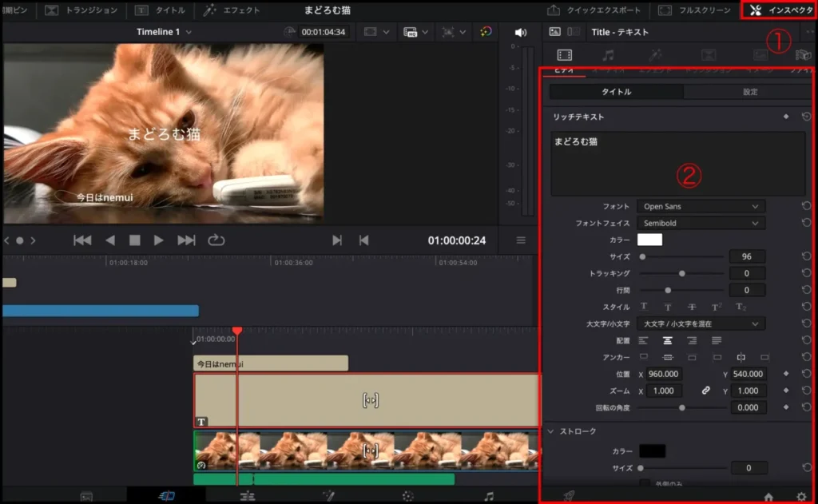Click the クイックエクスポート button

(604, 10)
